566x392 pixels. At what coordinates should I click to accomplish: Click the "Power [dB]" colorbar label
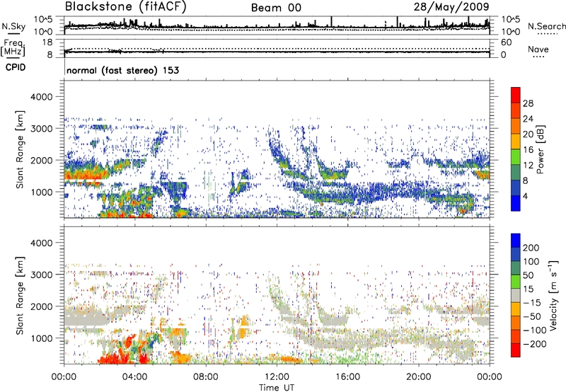(540, 149)
